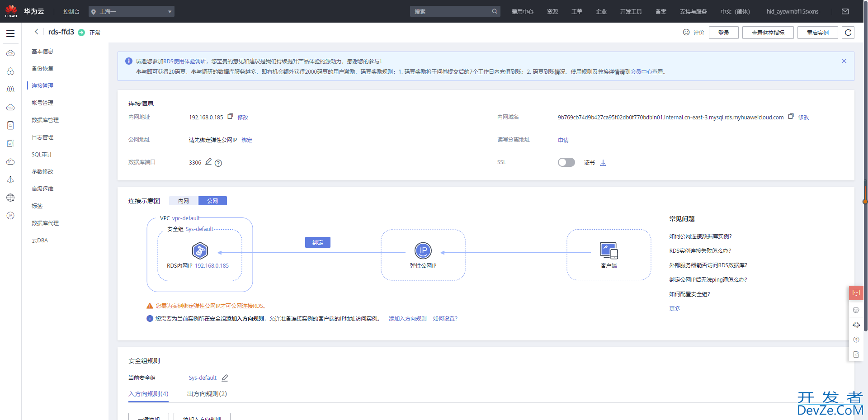Close the survey notice banner
The height and width of the screenshot is (420, 868).
(844, 61)
